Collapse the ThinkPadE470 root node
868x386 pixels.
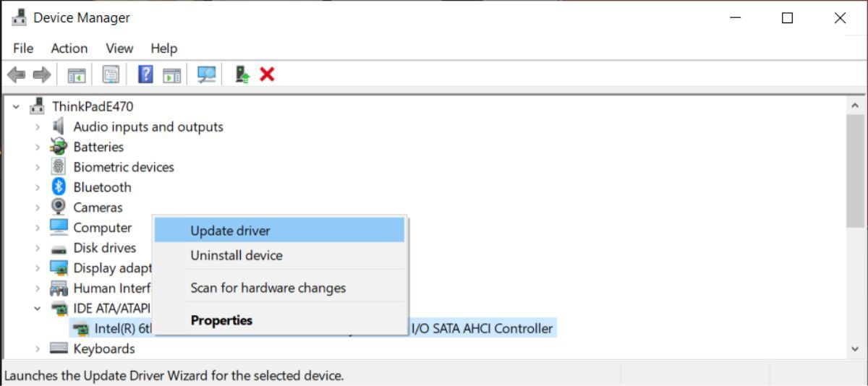point(17,106)
